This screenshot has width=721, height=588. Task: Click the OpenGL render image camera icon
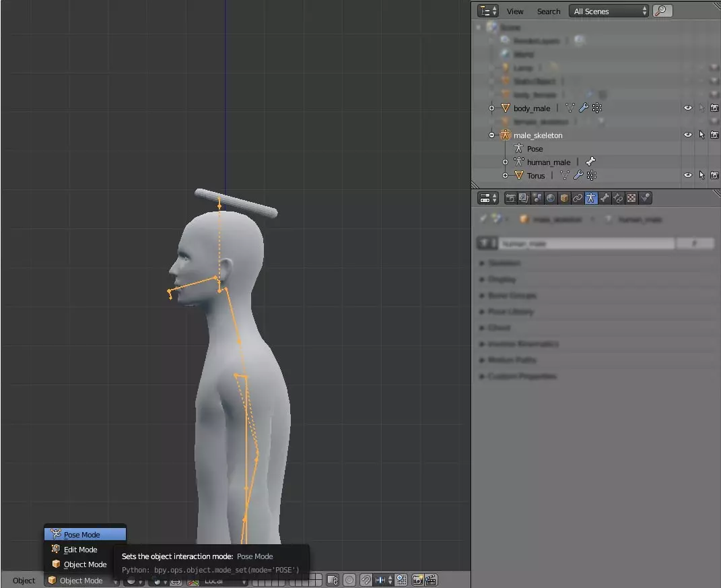417,580
